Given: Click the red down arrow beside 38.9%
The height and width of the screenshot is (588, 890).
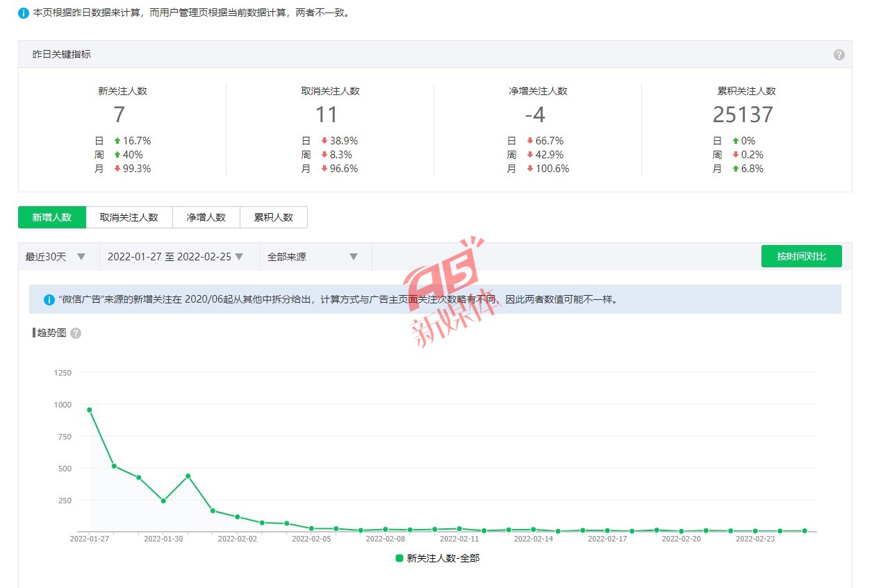Looking at the screenshot, I should (x=324, y=141).
